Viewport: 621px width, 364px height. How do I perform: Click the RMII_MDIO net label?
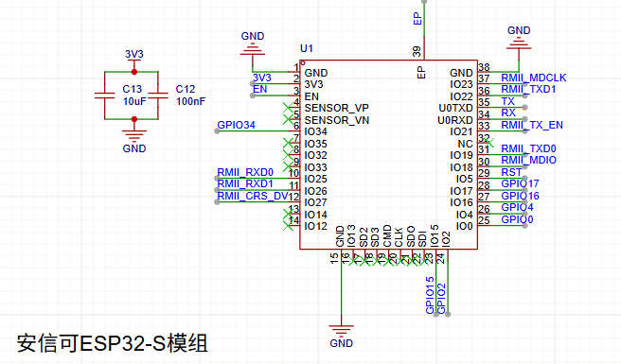click(x=529, y=160)
